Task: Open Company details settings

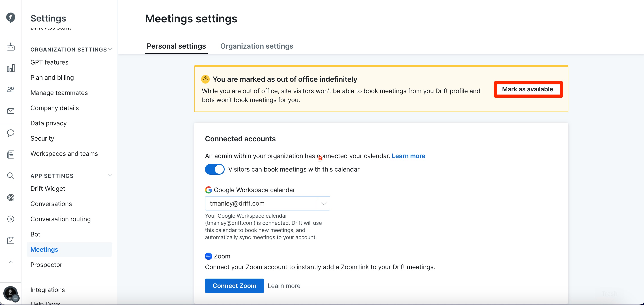Action: [x=55, y=108]
